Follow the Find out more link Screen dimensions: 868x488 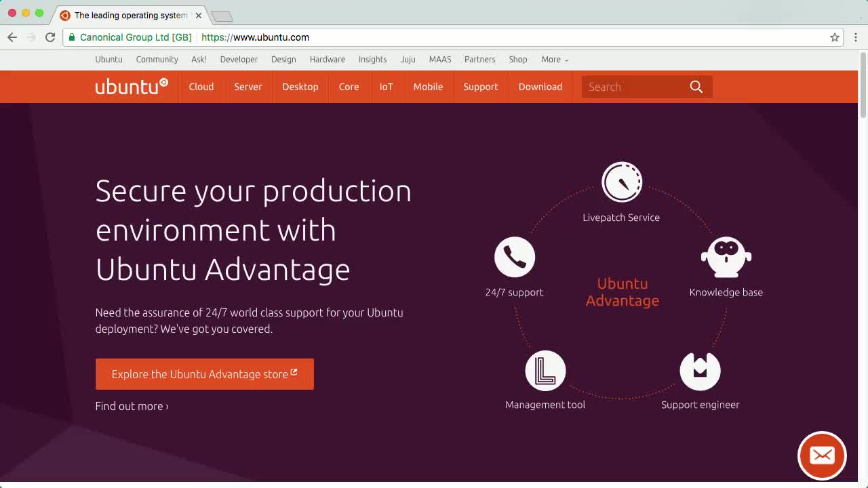click(x=132, y=406)
